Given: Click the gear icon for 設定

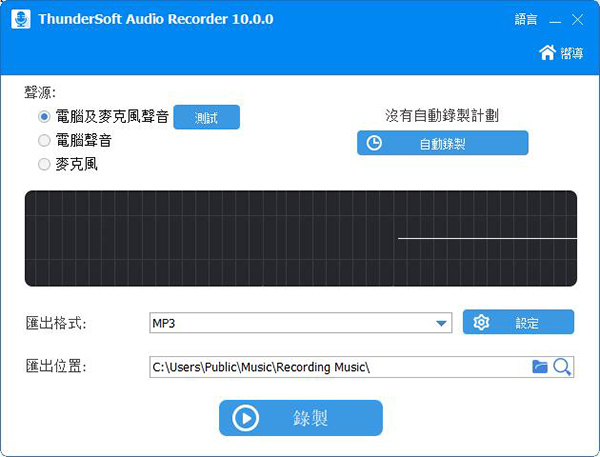Looking at the screenshot, I should 481,322.
